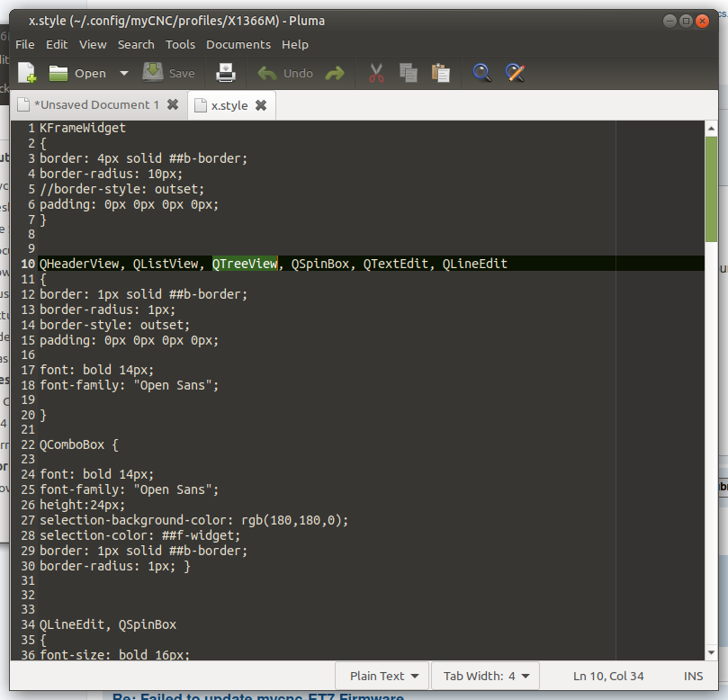Click the Open folder icon

(58, 73)
